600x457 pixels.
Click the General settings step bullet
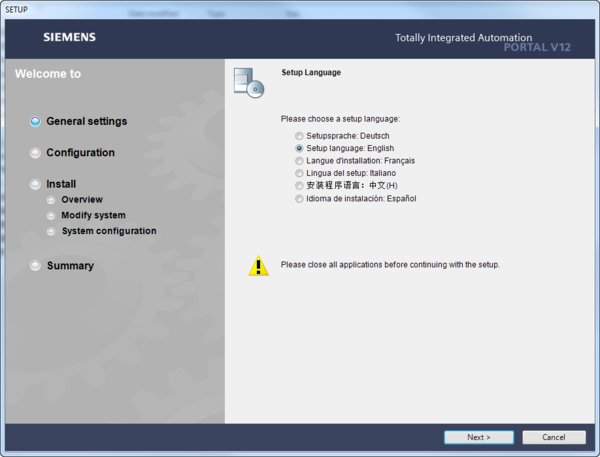pyautogui.click(x=35, y=121)
